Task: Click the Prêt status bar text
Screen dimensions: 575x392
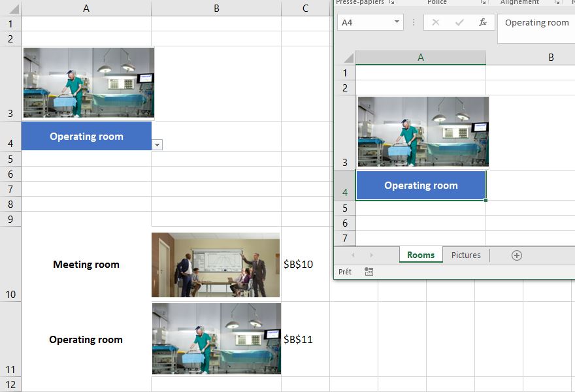Action: [x=345, y=272]
